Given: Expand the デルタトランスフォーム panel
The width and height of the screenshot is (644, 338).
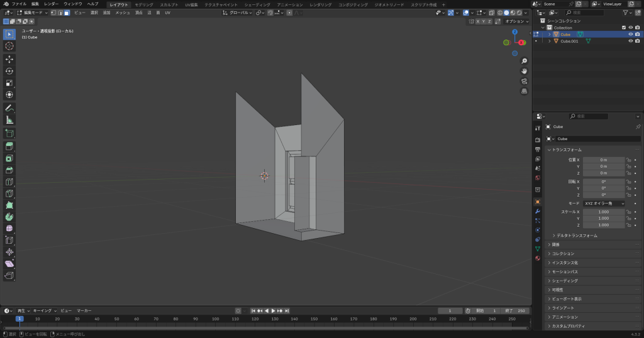Looking at the screenshot, I should [x=575, y=236].
